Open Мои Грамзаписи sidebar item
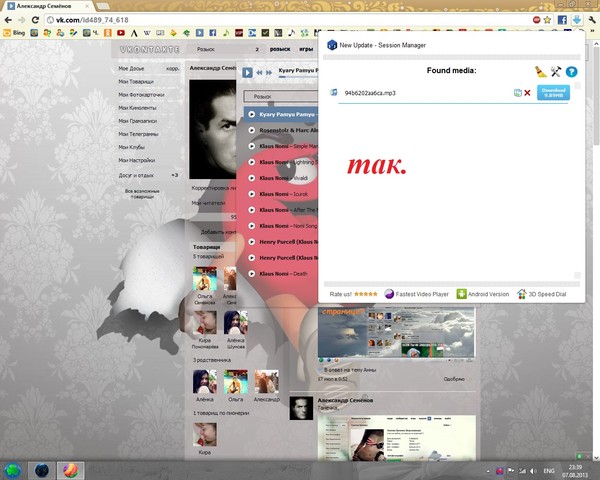Screen dimensions: 600x480 coord(138,121)
